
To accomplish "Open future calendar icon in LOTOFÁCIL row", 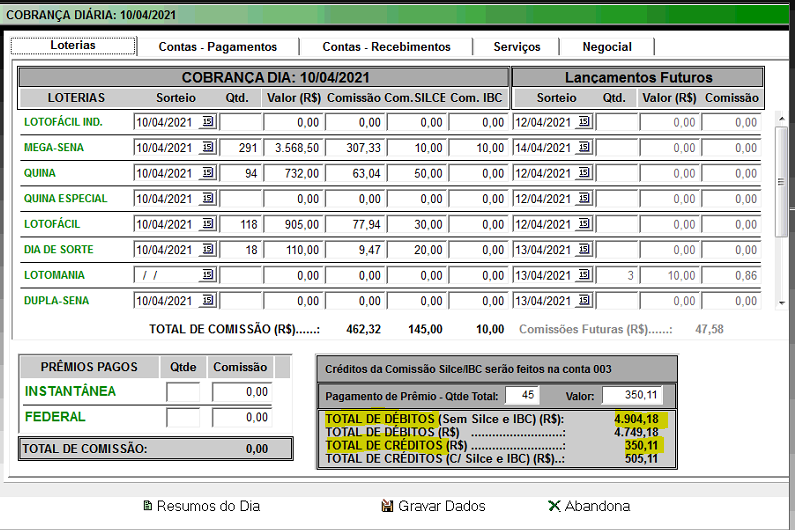I will [x=585, y=224].
